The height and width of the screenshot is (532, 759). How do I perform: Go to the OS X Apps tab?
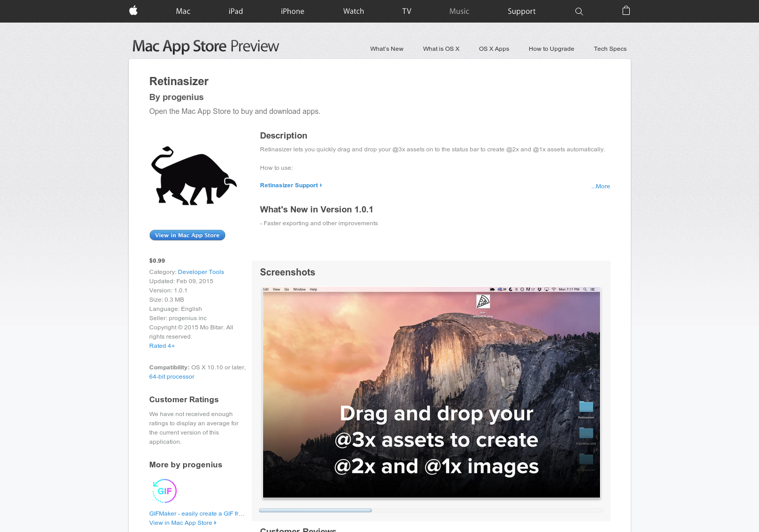point(494,49)
